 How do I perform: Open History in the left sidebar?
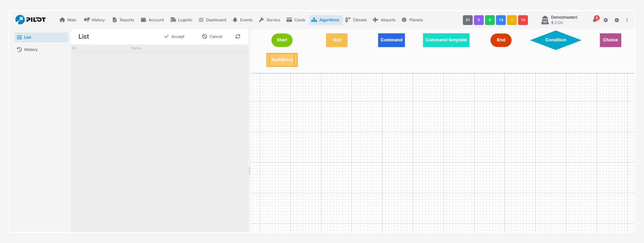click(x=31, y=50)
